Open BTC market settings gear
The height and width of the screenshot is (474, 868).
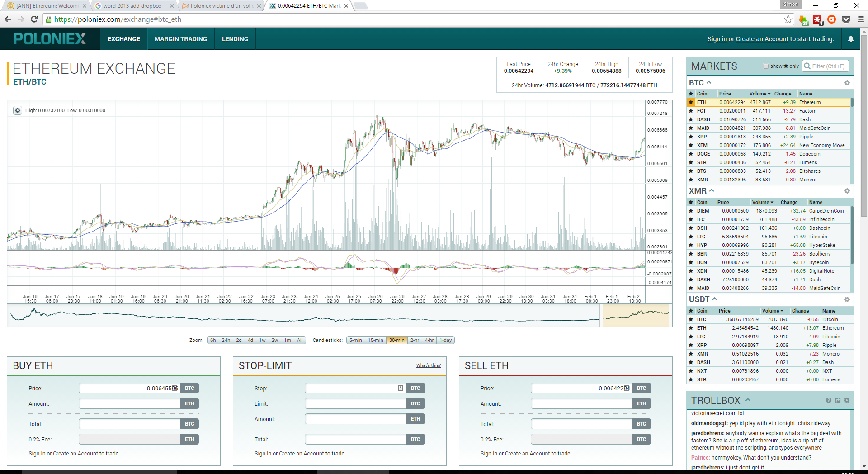847,83
